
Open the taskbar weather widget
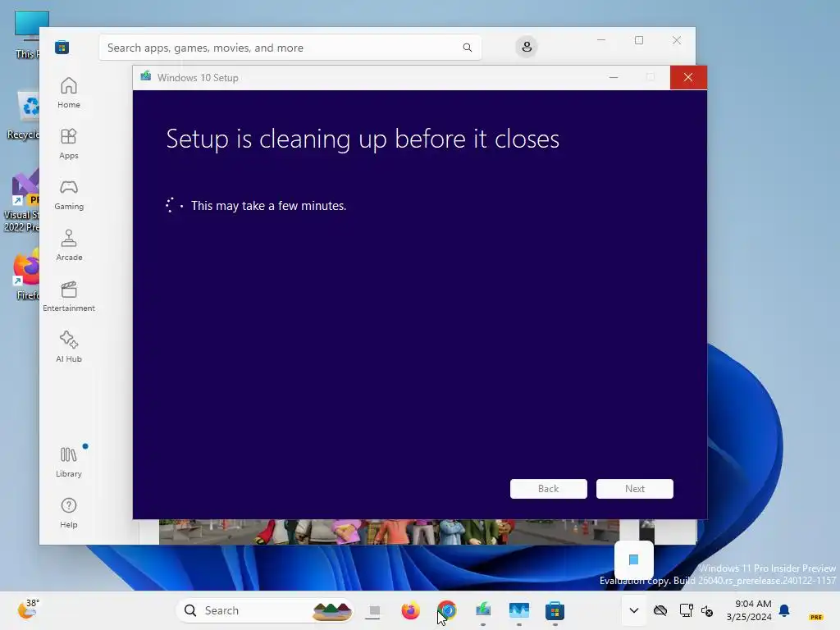27,609
